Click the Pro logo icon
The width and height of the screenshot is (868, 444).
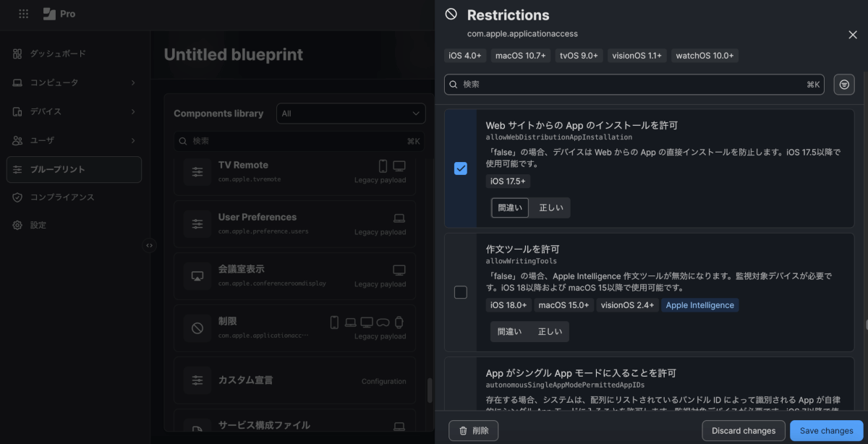pyautogui.click(x=49, y=14)
